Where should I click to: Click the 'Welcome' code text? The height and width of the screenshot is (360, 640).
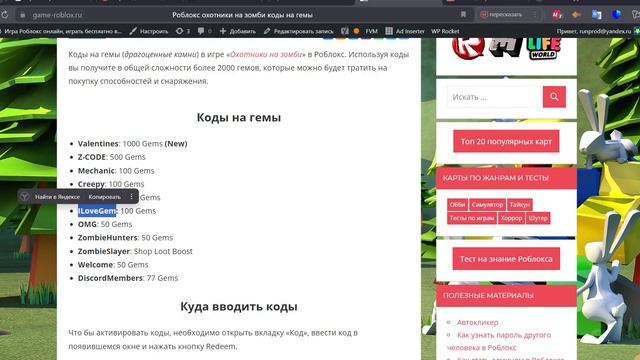coord(96,265)
